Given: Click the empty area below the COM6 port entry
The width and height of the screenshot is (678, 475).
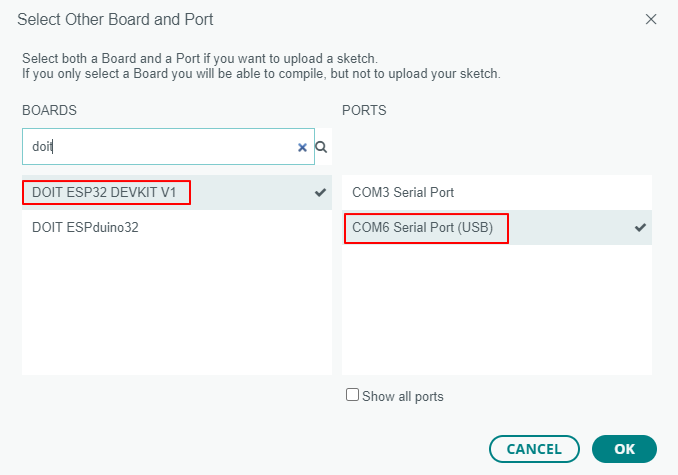Looking at the screenshot, I should click(497, 310).
